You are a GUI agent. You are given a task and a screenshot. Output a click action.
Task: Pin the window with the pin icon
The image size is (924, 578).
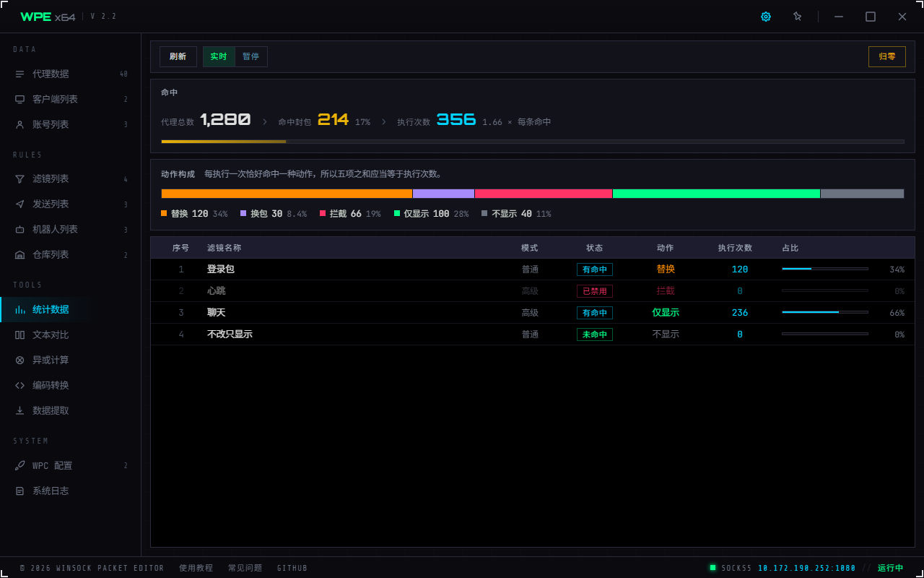tap(798, 17)
